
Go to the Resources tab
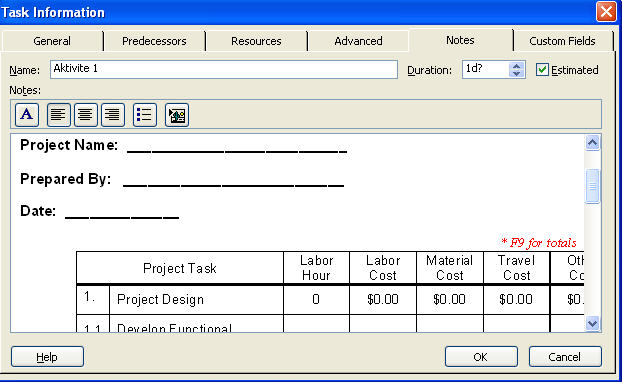click(x=256, y=41)
